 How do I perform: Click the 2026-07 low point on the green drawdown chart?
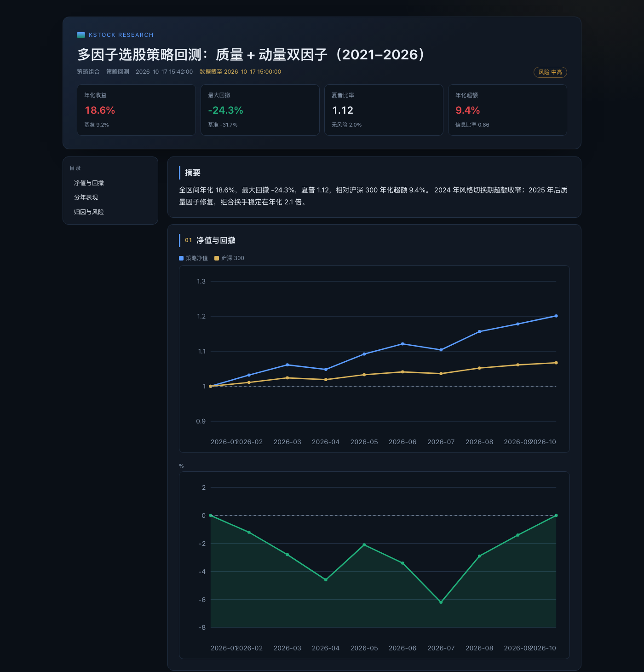tap(441, 602)
